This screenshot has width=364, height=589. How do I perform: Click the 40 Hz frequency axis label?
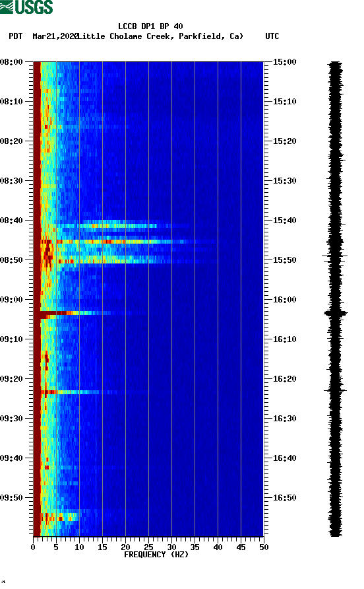pos(218,547)
